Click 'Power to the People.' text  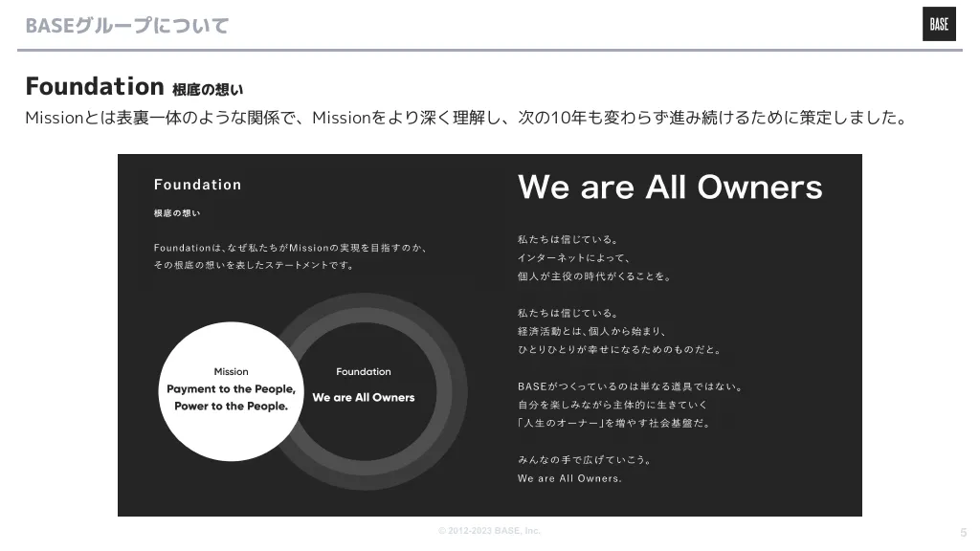click(x=231, y=406)
